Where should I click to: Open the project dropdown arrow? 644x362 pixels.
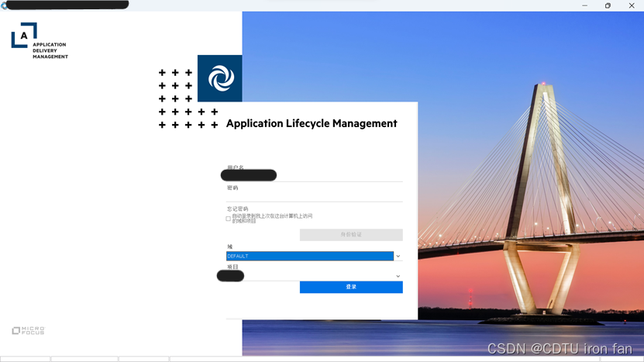pyautogui.click(x=398, y=276)
